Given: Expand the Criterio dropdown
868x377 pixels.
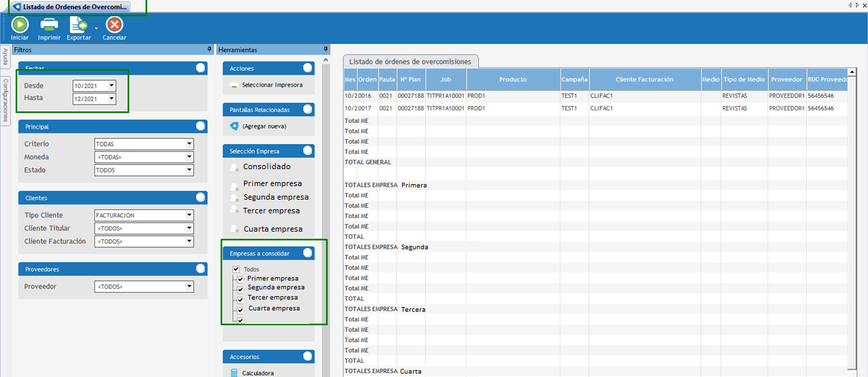Looking at the screenshot, I should [189, 144].
